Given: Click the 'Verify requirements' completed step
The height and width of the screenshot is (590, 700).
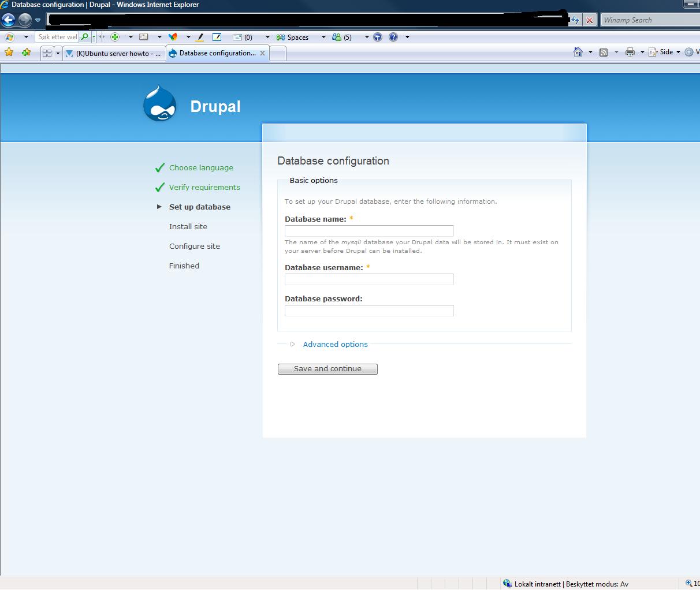Looking at the screenshot, I should tap(204, 187).
